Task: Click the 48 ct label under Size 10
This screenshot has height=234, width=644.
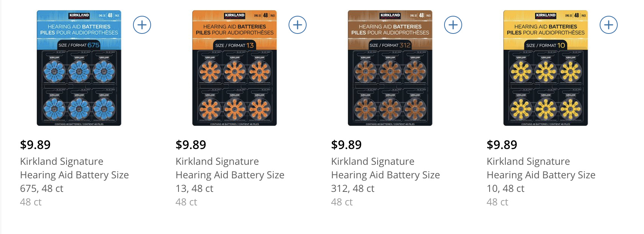Action: coord(497,202)
